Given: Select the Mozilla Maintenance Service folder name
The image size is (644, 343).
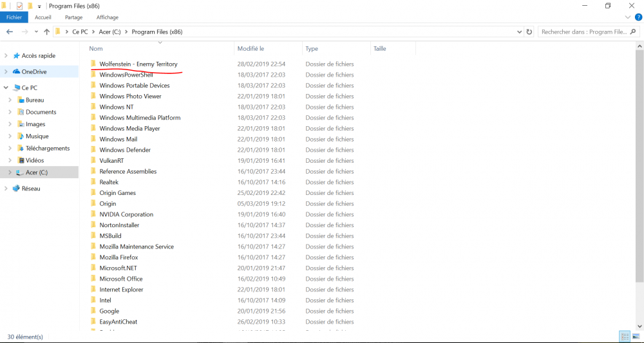Looking at the screenshot, I should 137,246.
